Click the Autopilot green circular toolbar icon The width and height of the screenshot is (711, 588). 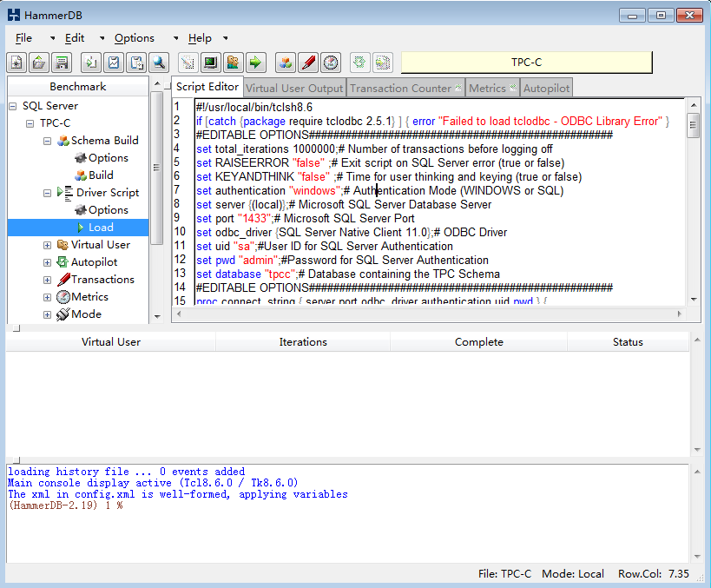[359, 63]
